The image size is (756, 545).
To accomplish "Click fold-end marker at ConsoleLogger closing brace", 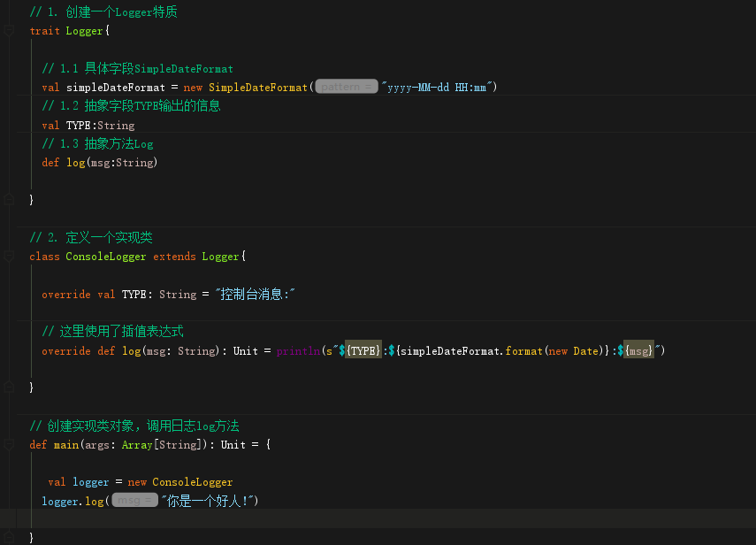I will pyautogui.click(x=9, y=387).
